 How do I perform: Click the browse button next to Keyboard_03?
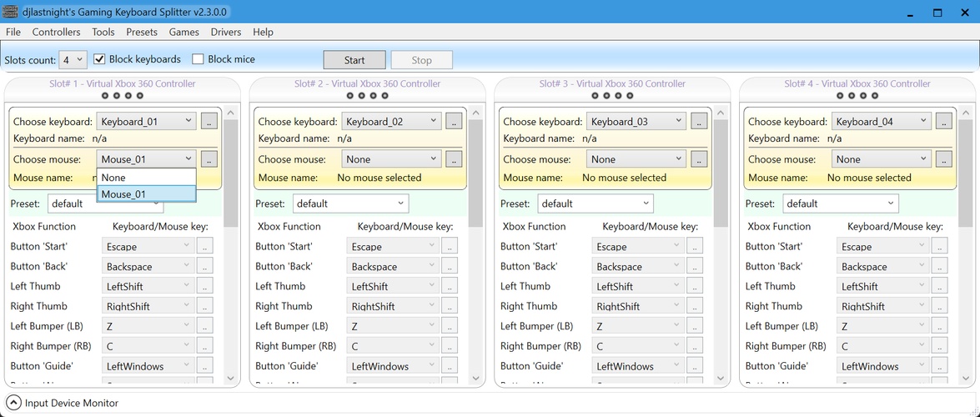click(699, 121)
